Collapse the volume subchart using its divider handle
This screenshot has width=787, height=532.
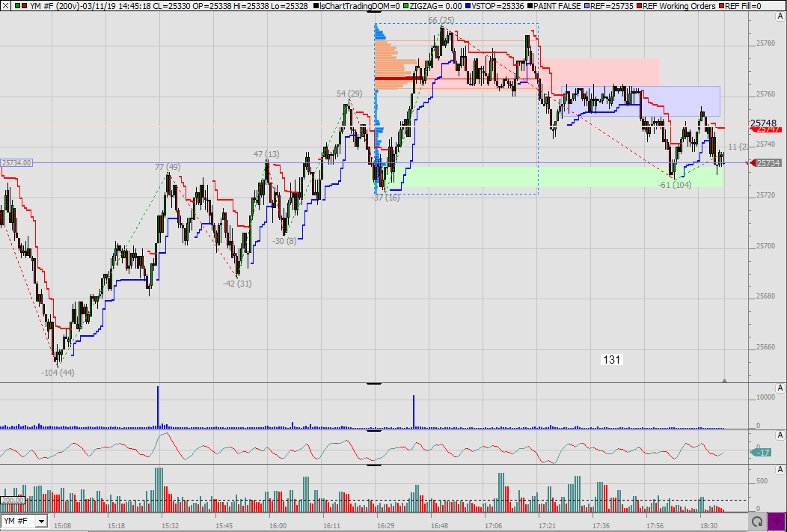click(373, 384)
